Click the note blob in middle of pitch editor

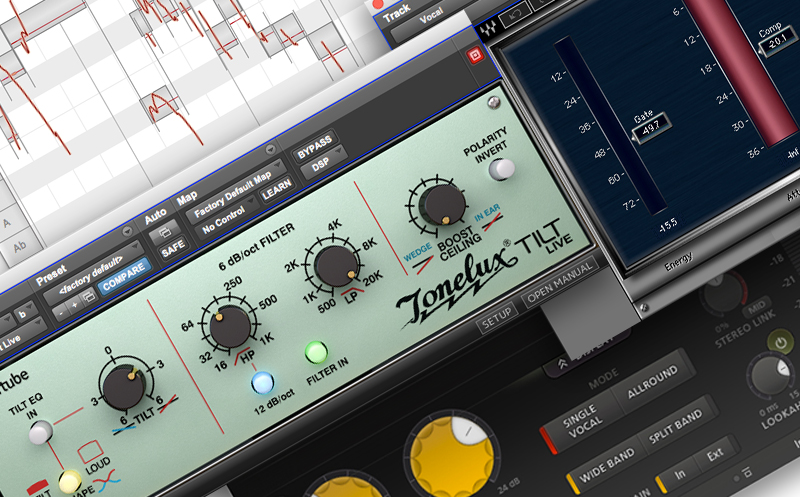click(x=159, y=103)
